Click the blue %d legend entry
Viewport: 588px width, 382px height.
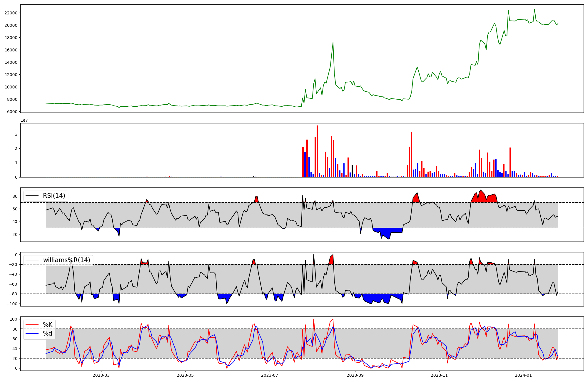[47, 334]
